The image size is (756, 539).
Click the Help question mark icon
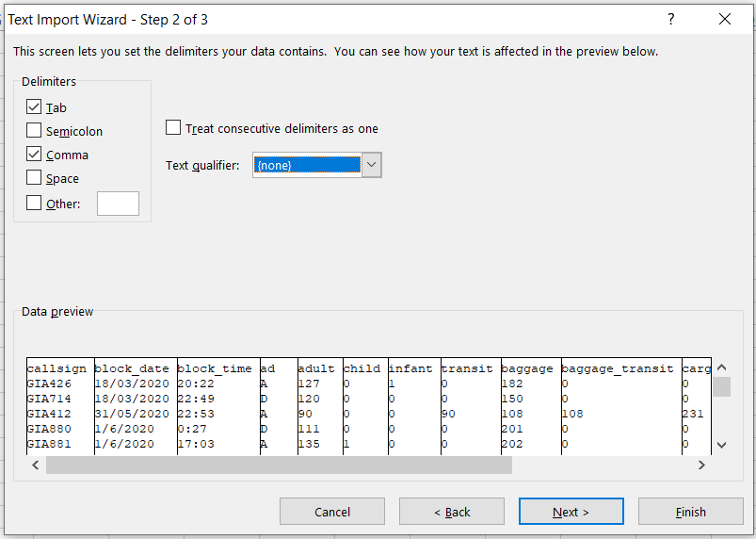[x=671, y=19]
